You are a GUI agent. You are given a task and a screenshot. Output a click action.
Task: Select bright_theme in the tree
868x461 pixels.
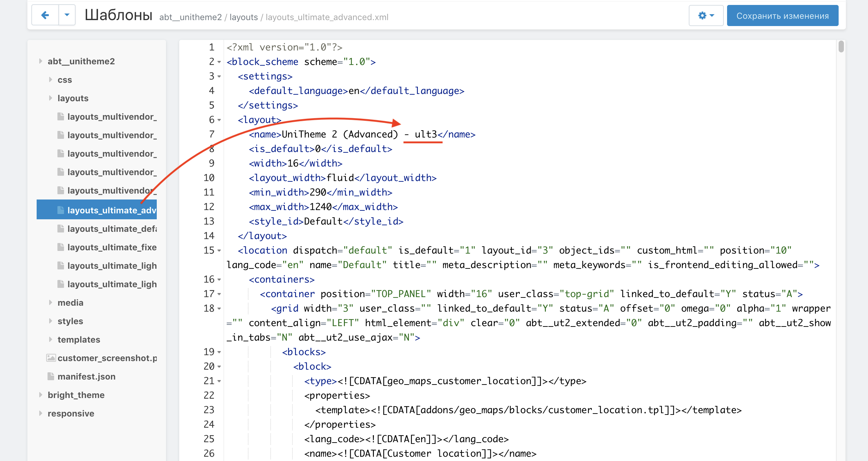click(x=76, y=395)
